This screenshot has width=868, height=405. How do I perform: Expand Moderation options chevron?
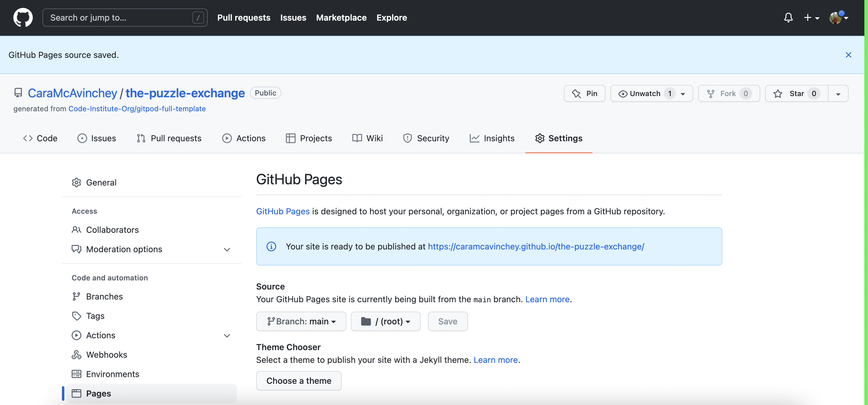[227, 249]
